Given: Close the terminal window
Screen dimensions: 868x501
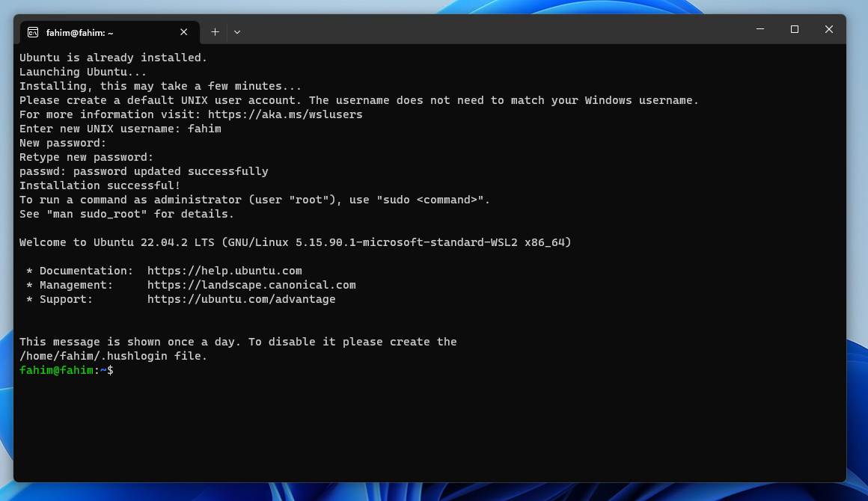Looking at the screenshot, I should point(828,29).
